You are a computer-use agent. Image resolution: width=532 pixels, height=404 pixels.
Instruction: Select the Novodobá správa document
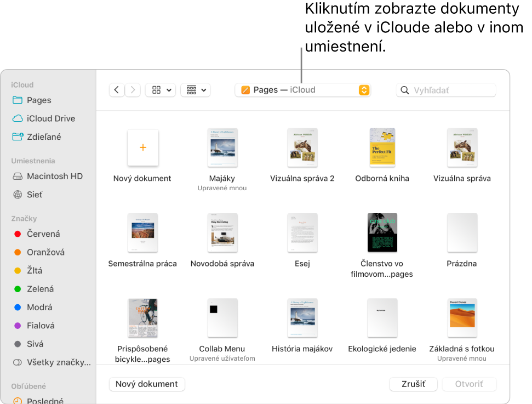tap(222, 233)
